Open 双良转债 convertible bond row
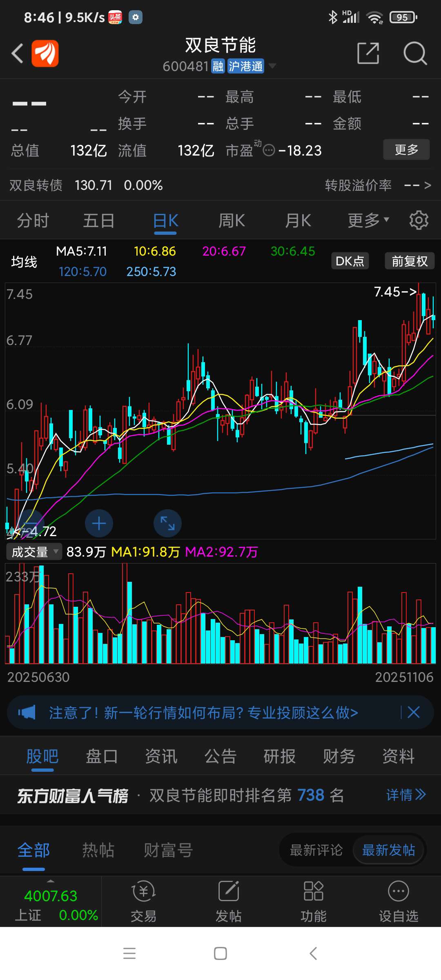This screenshot has width=441, height=980. point(220,185)
